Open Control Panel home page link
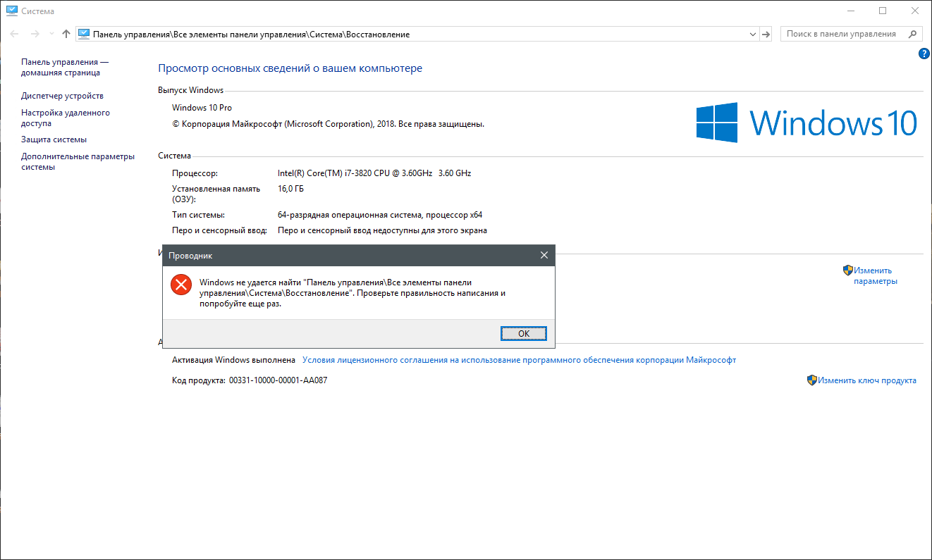932x560 pixels. (64, 67)
